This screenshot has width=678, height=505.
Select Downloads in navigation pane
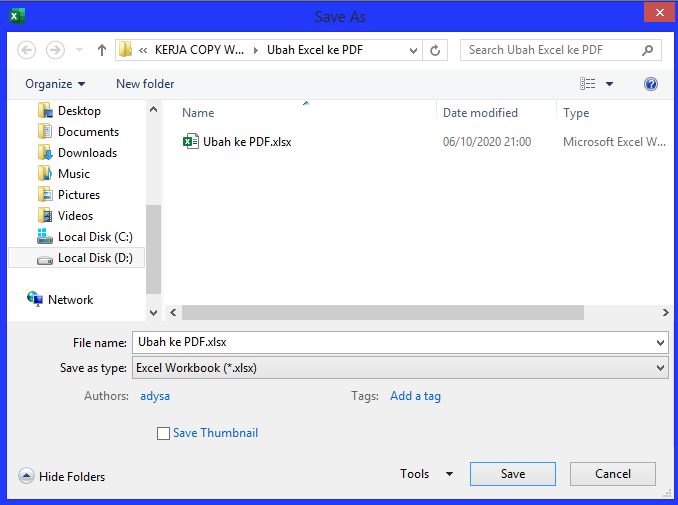87,153
